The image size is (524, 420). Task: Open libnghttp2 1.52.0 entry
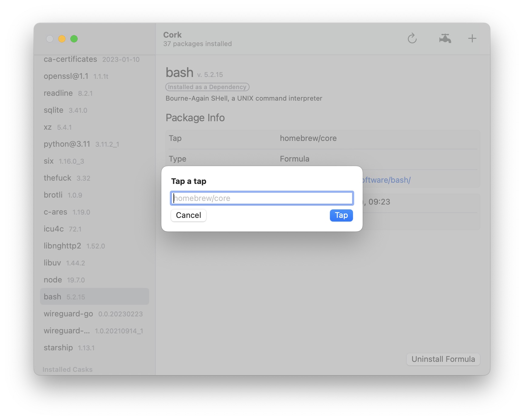[x=95, y=246]
